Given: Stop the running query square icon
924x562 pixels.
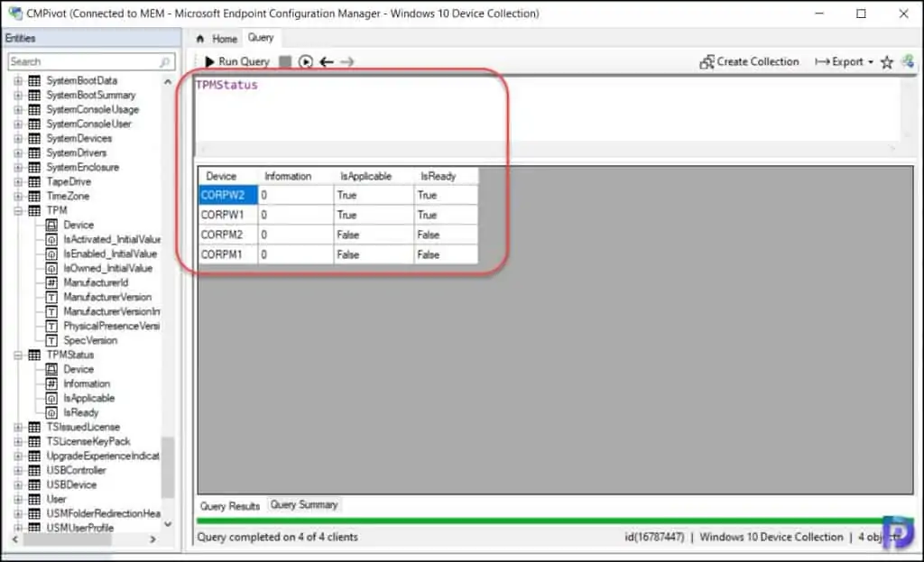Looking at the screenshot, I should click(x=285, y=61).
